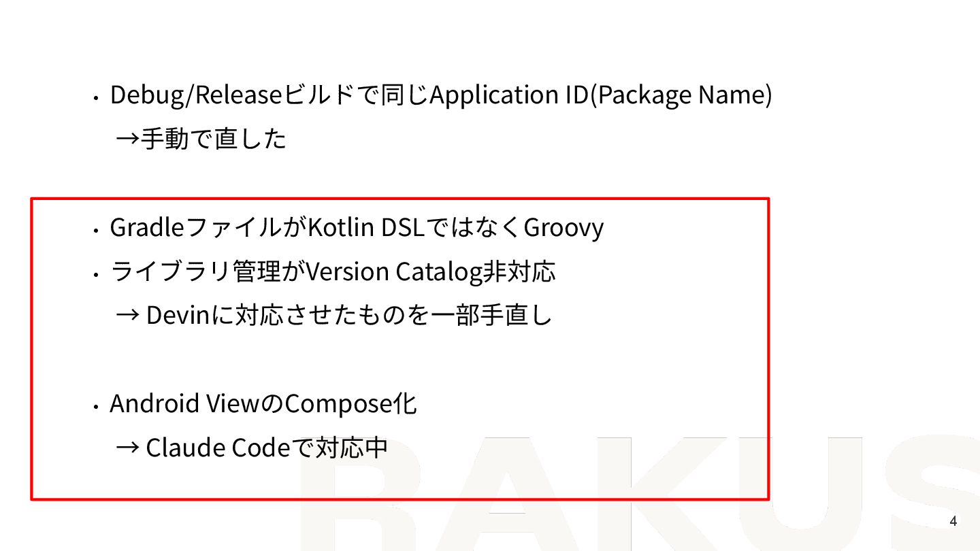Click the bullet dot beside Gradleファイル
This screenshot has width=980, height=551.
point(97,230)
